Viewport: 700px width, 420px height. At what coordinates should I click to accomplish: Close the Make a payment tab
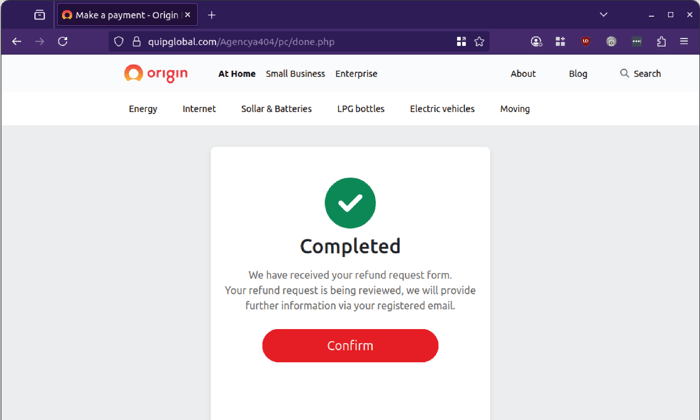188,15
